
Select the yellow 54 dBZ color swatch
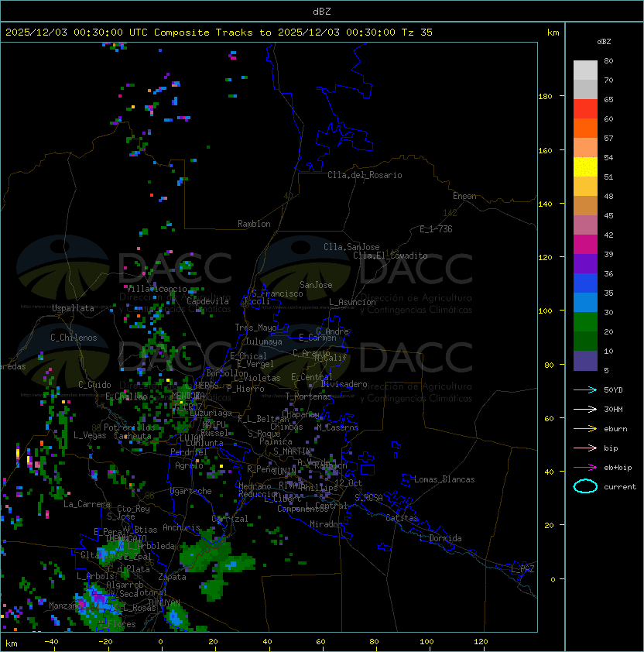click(x=585, y=167)
